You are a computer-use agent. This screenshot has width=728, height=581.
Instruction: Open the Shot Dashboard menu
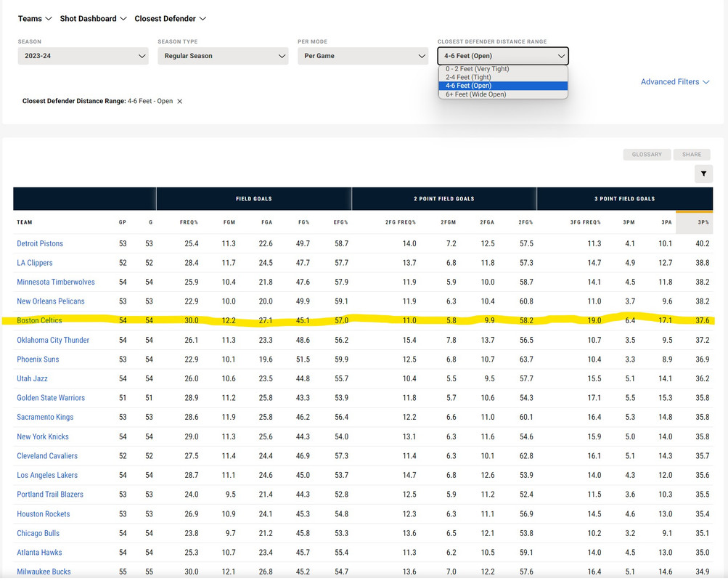pyautogui.click(x=93, y=19)
